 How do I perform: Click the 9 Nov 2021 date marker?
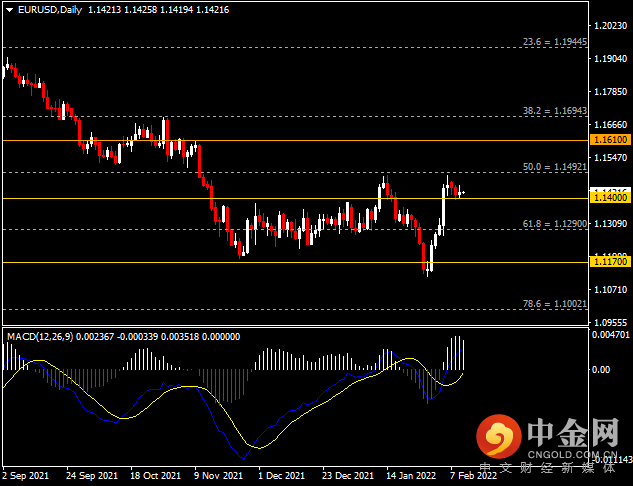click(218, 476)
